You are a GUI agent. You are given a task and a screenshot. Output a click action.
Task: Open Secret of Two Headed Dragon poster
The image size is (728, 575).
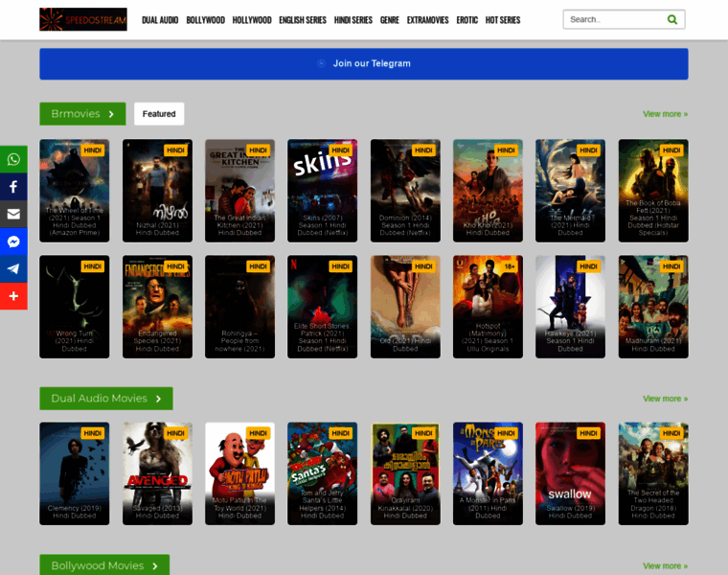click(x=653, y=473)
